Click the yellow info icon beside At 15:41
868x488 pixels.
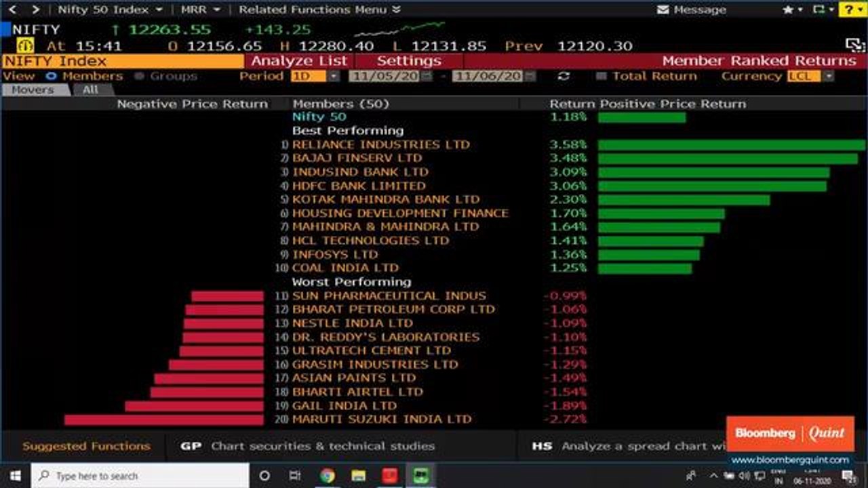25,46
